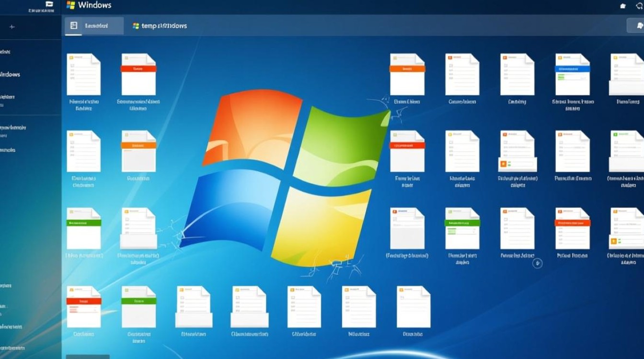Open the search icon at the top right

click(641, 6)
